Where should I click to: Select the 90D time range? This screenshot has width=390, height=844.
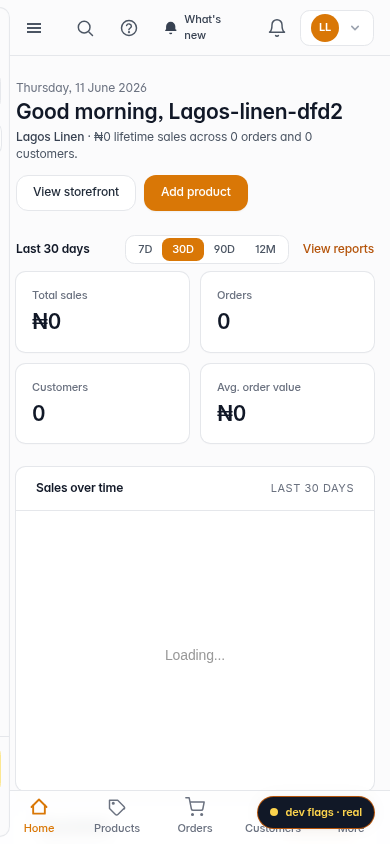(x=224, y=249)
